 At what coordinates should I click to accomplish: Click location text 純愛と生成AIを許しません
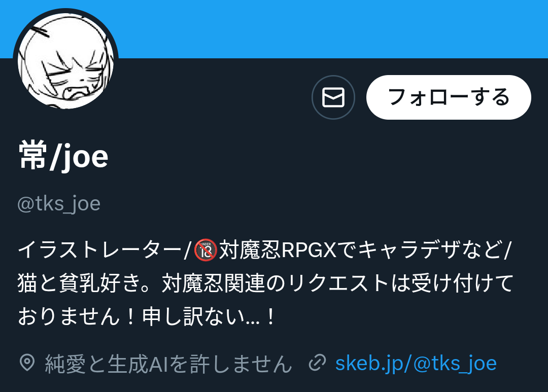[x=168, y=364]
